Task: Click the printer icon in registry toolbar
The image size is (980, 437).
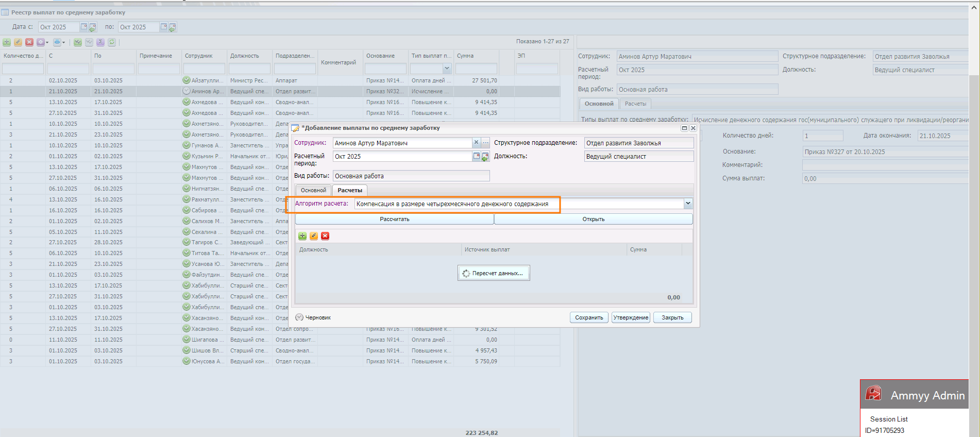Action: tap(57, 42)
